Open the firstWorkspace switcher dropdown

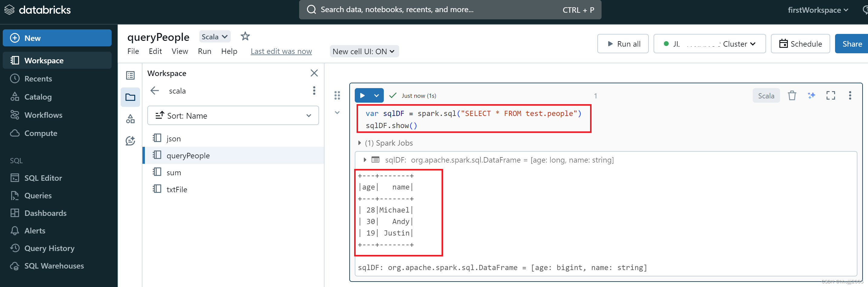tap(818, 10)
